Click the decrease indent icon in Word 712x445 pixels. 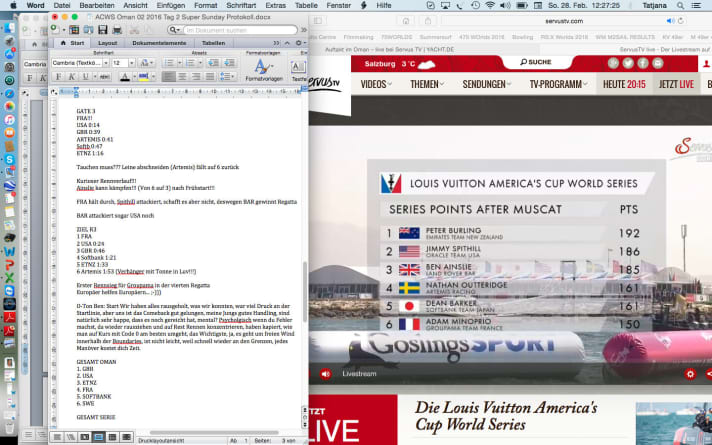pyautogui.click(x=213, y=63)
